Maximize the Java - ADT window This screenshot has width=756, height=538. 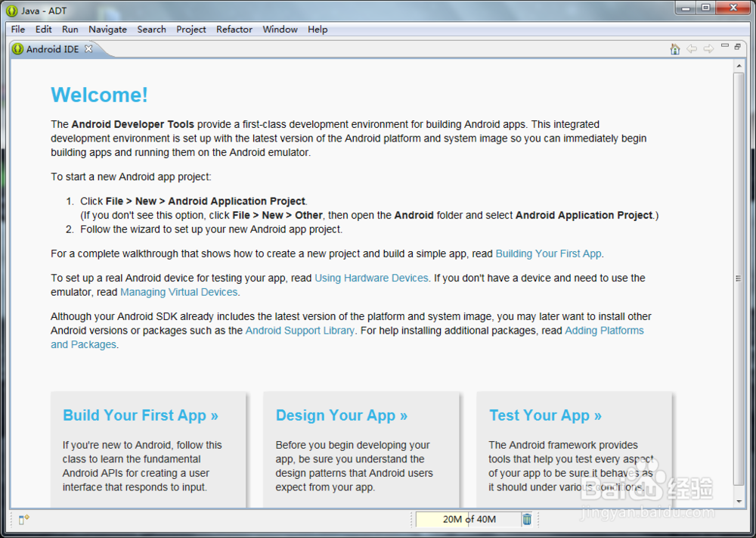(706, 8)
